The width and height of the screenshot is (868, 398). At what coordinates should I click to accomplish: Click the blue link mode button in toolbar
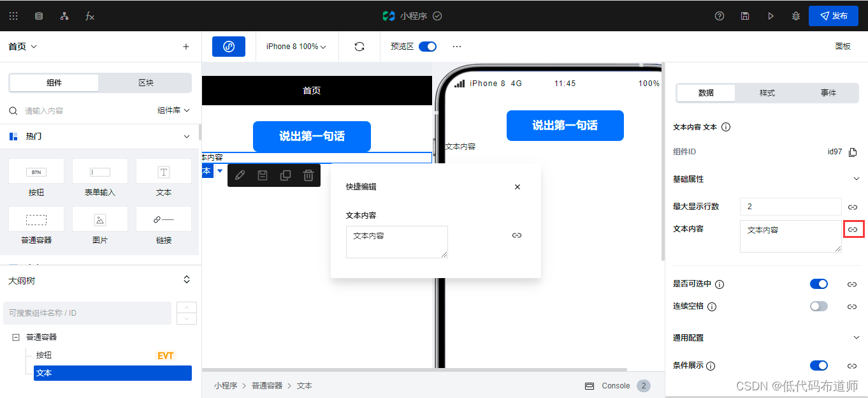[x=229, y=47]
